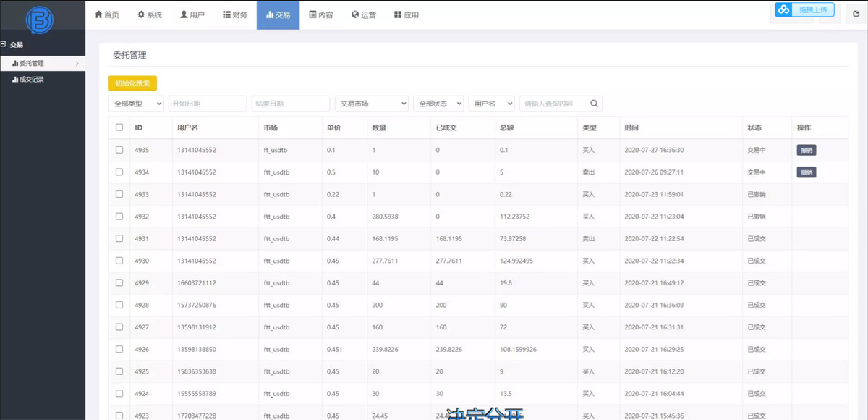Click the refresh icon at the top right
The height and width of the screenshot is (420, 868).
855,14
